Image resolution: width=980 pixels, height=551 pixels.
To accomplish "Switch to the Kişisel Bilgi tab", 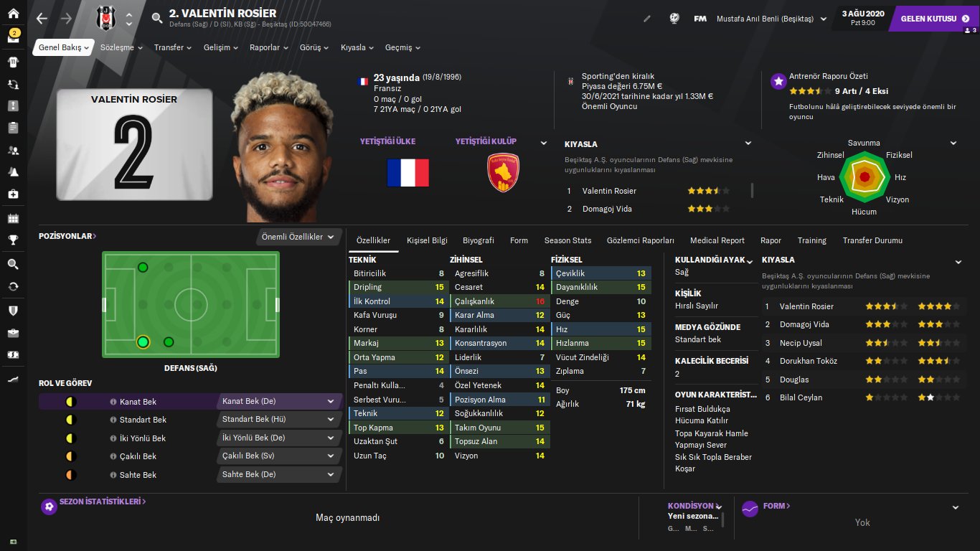I will click(427, 240).
